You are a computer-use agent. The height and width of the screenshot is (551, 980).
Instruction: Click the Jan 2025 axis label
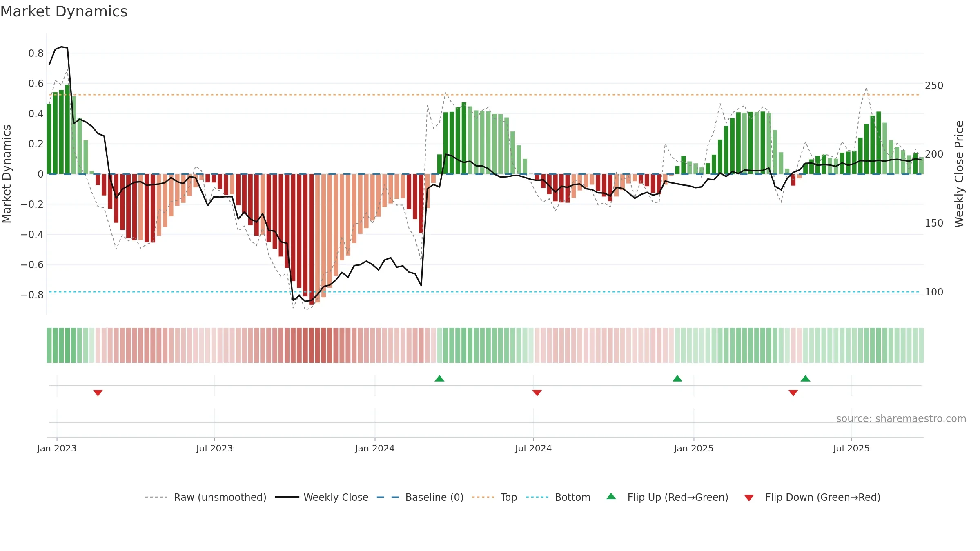pos(694,448)
